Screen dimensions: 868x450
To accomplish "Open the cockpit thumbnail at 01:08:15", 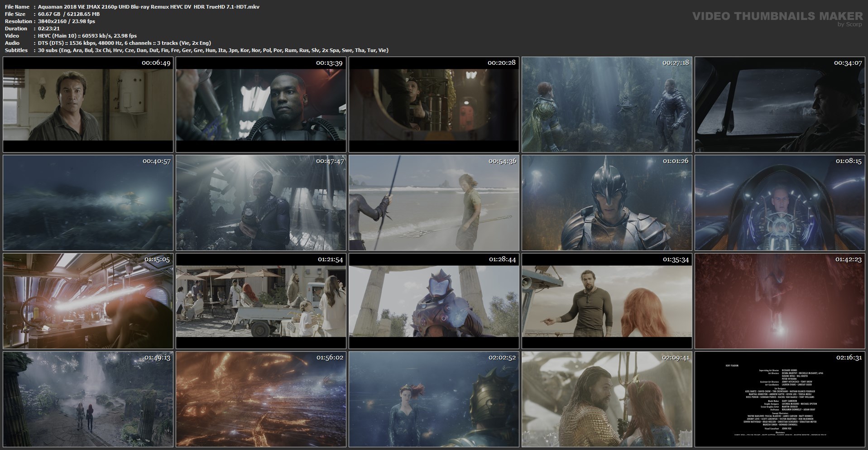I will tap(780, 203).
